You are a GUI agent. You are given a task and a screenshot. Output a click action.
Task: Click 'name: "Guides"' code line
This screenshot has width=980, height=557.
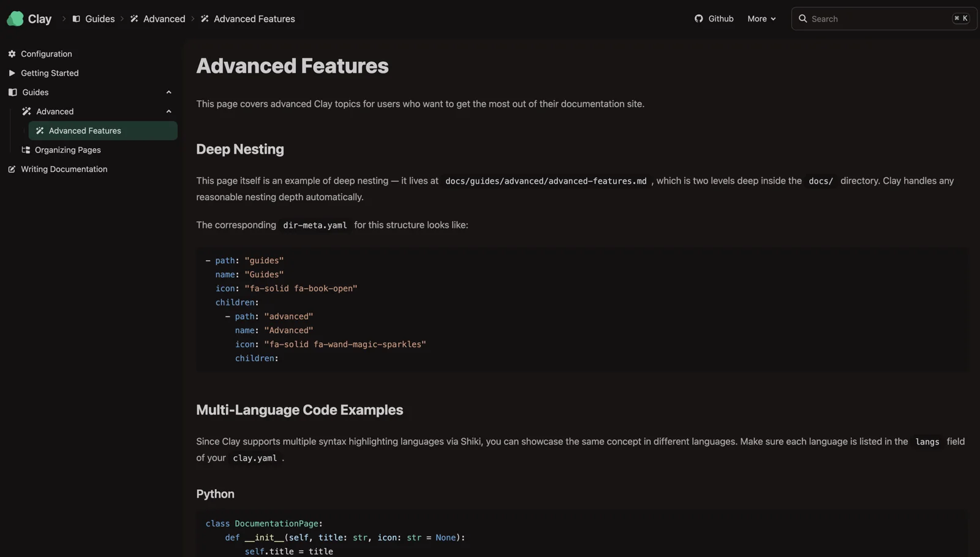249,274
